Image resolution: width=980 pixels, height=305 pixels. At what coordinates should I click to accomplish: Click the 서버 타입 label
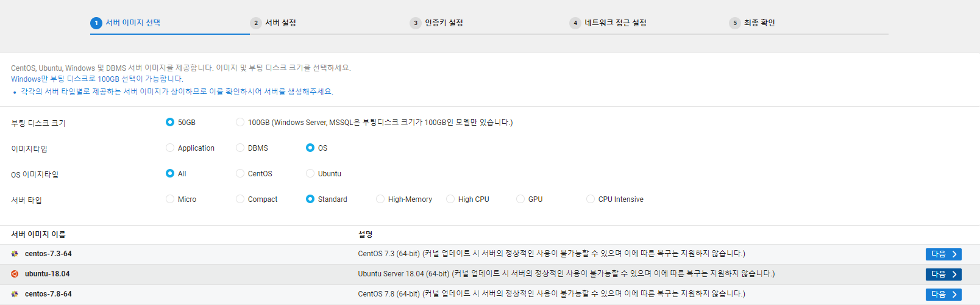[x=26, y=199]
